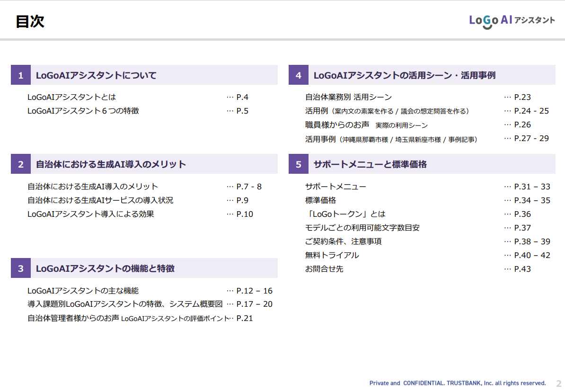Open the 無料トライアル entry

[x=332, y=255]
